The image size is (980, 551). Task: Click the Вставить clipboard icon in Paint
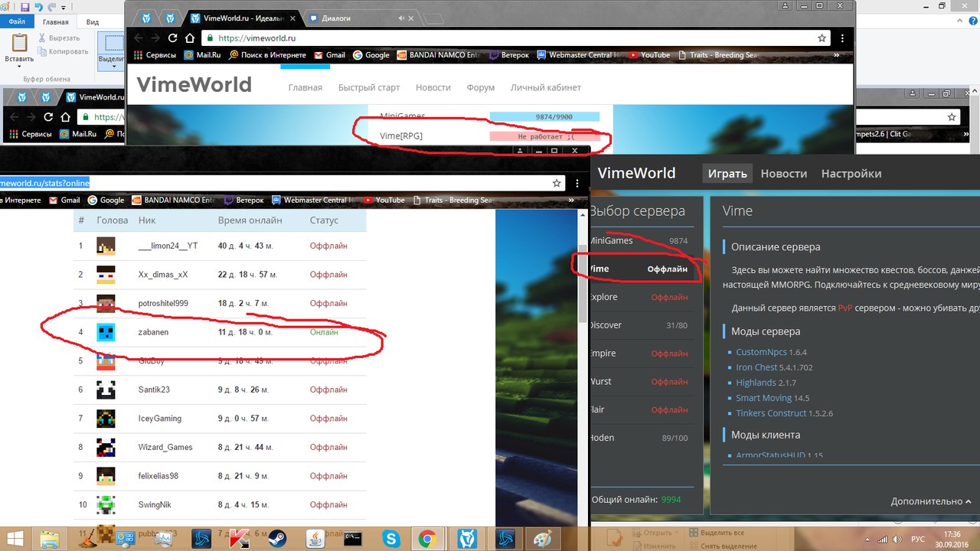click(19, 43)
